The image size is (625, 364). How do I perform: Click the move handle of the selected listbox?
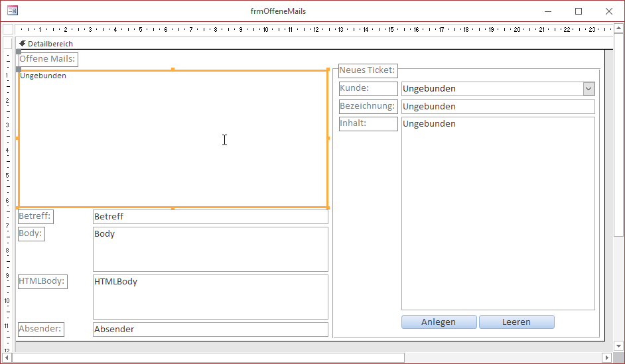19,70
